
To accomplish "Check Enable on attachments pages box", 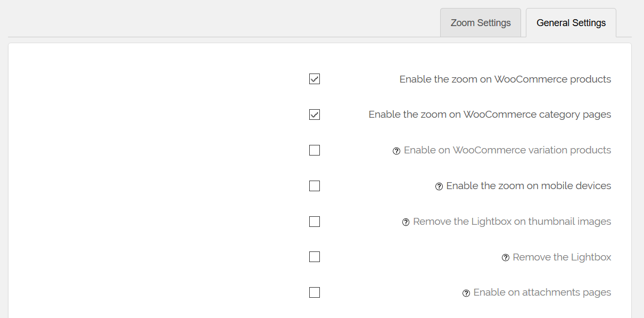I will pos(315,292).
